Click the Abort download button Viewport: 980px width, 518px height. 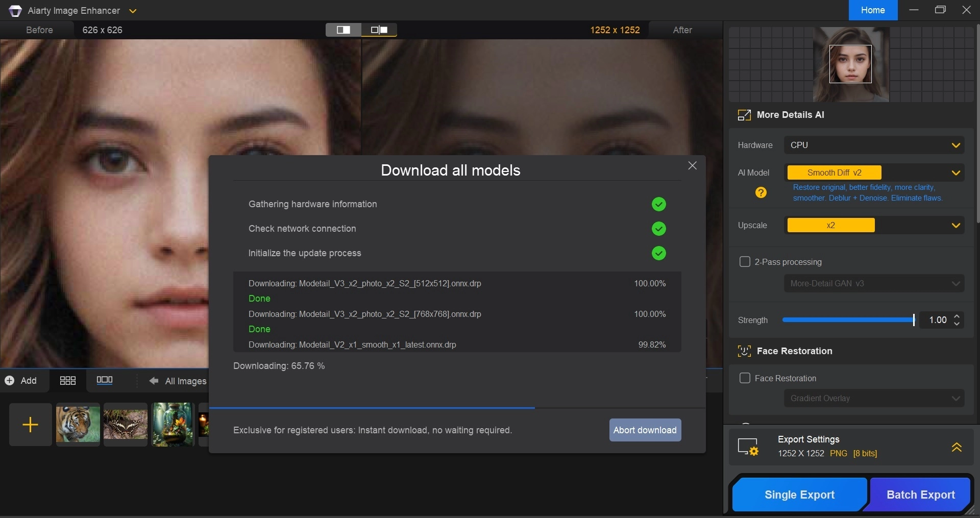point(645,430)
